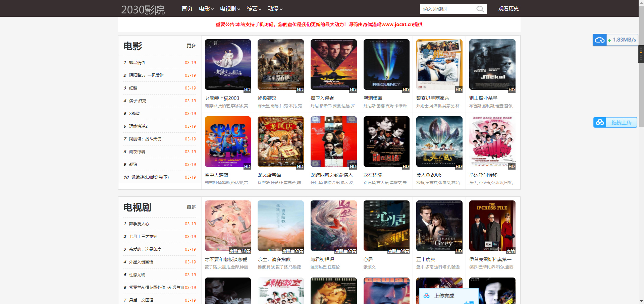
Task: Select 战狼 in movie ranking
Action: [x=133, y=165]
